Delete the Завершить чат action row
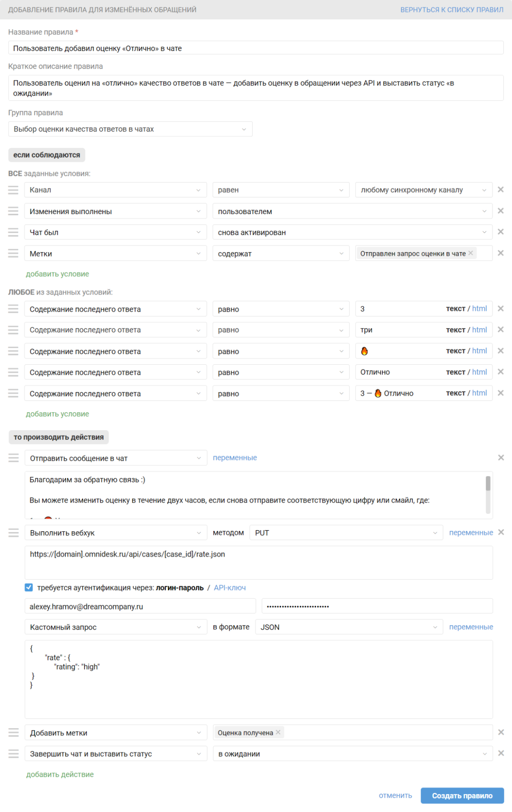This screenshot has width=512, height=812. pos(501,753)
